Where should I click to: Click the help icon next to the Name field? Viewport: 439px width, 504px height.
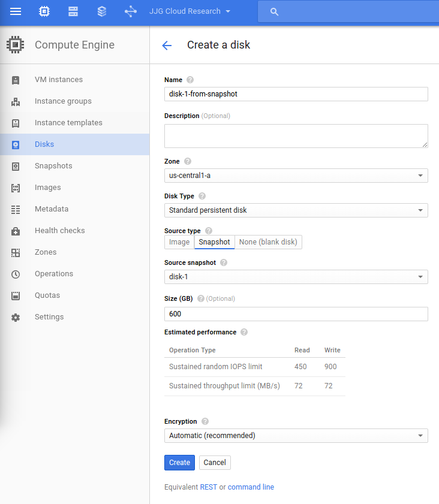tap(190, 79)
